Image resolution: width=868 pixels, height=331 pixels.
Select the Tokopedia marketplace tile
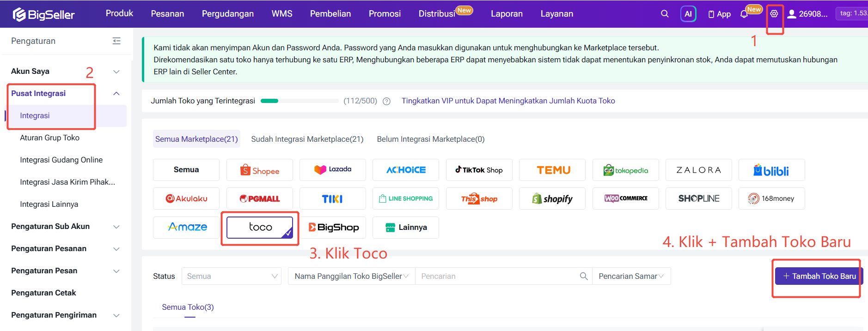coord(626,170)
